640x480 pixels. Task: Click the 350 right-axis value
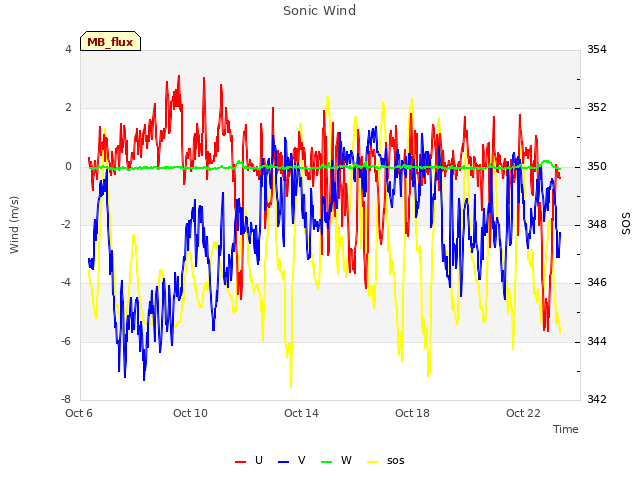tap(597, 167)
